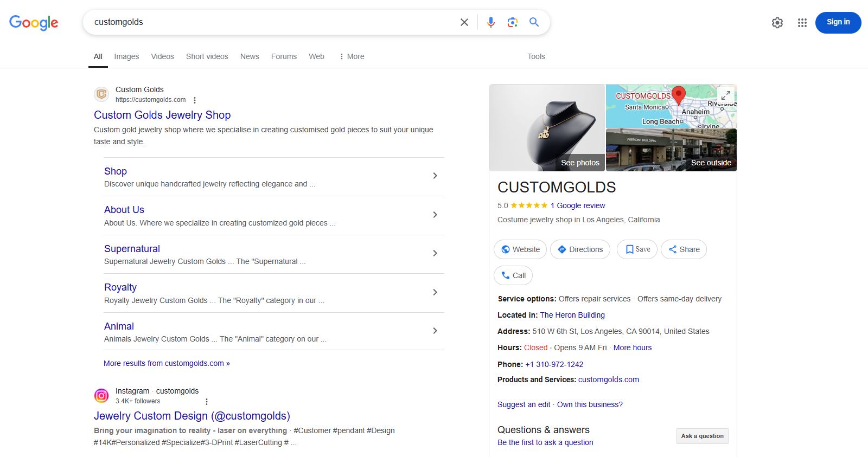The height and width of the screenshot is (457, 868).
Task: Open Jewelry Custom Design Instagram result
Action: [192, 416]
